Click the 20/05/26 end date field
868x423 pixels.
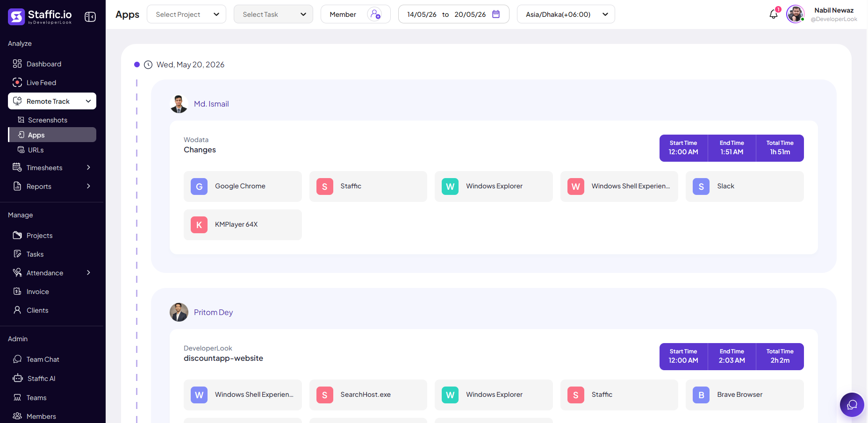coord(470,14)
